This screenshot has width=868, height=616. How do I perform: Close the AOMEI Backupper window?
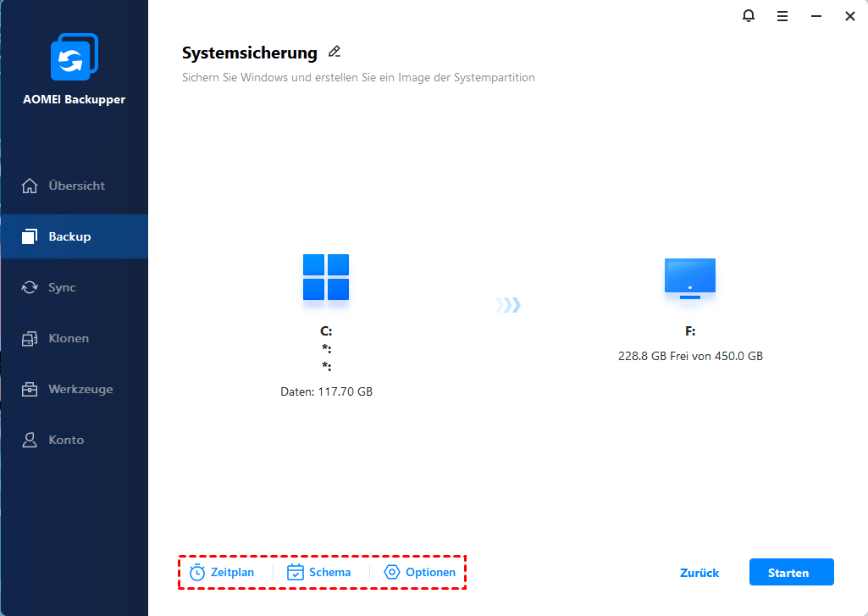click(x=849, y=16)
